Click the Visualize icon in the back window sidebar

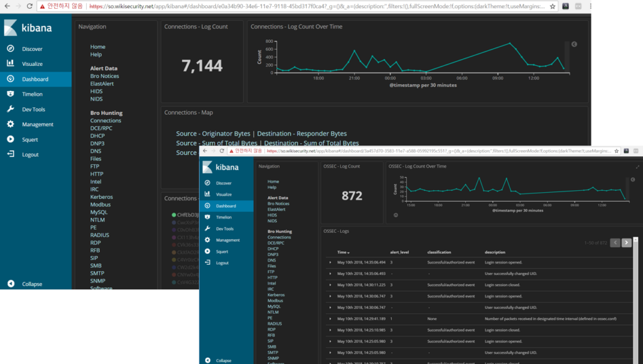(x=11, y=64)
